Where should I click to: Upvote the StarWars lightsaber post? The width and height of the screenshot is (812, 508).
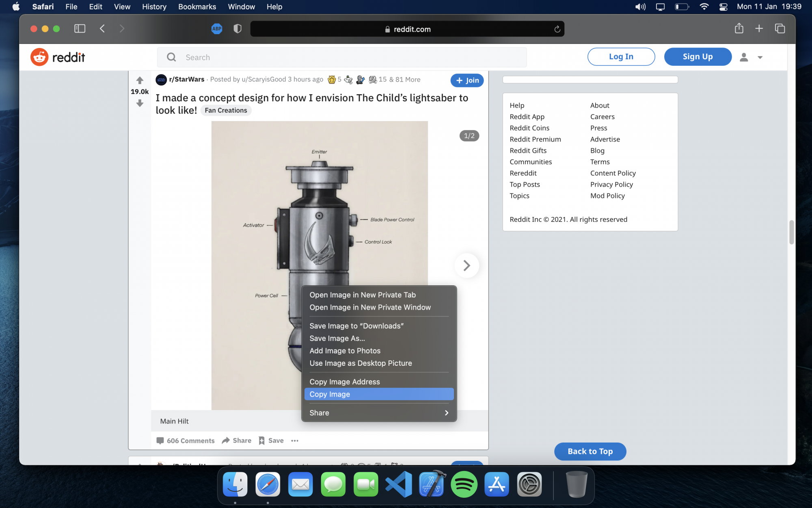click(140, 80)
